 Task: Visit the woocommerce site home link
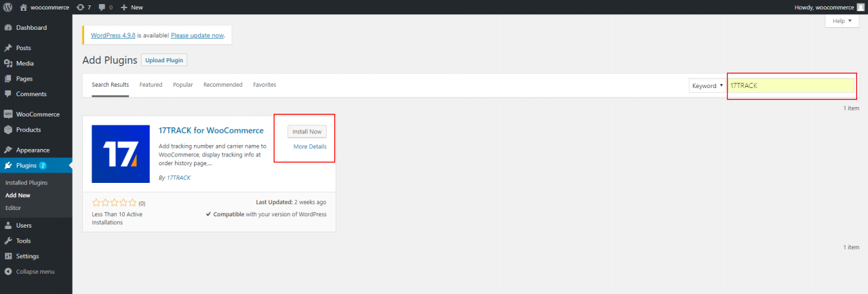click(x=44, y=7)
